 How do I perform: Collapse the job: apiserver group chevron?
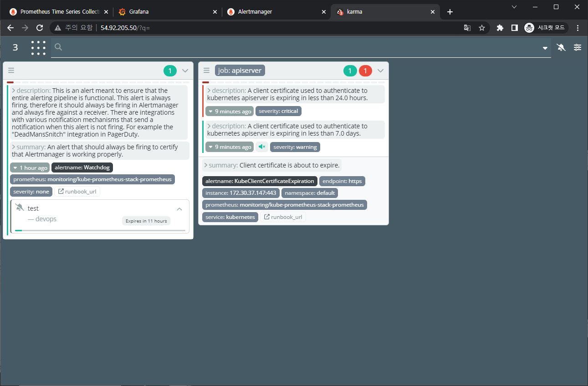click(380, 71)
